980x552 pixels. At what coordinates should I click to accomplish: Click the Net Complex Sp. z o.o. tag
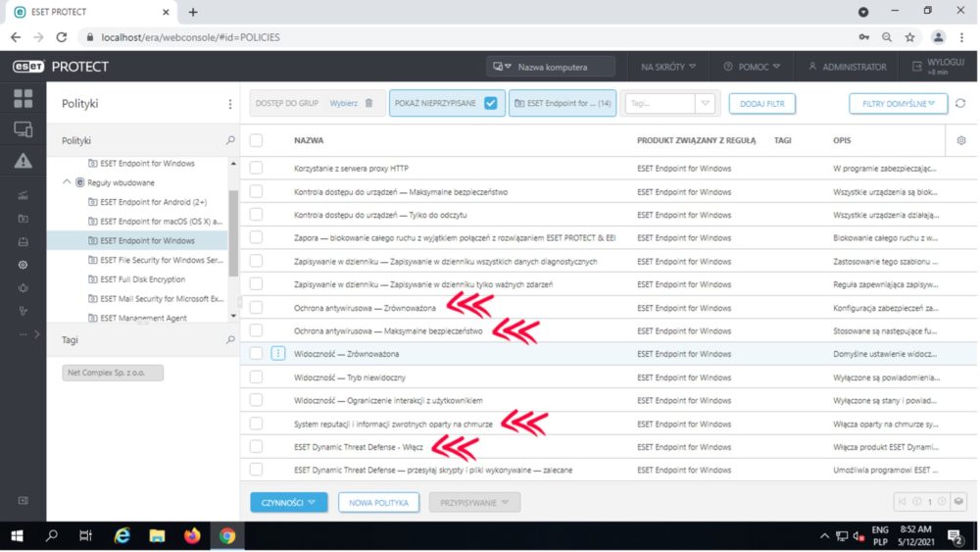coord(113,373)
